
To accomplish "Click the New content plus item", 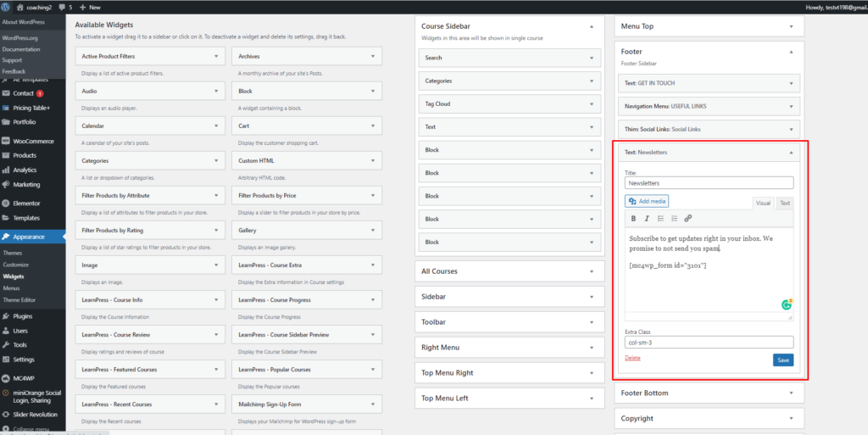I will pyautogui.click(x=90, y=8).
